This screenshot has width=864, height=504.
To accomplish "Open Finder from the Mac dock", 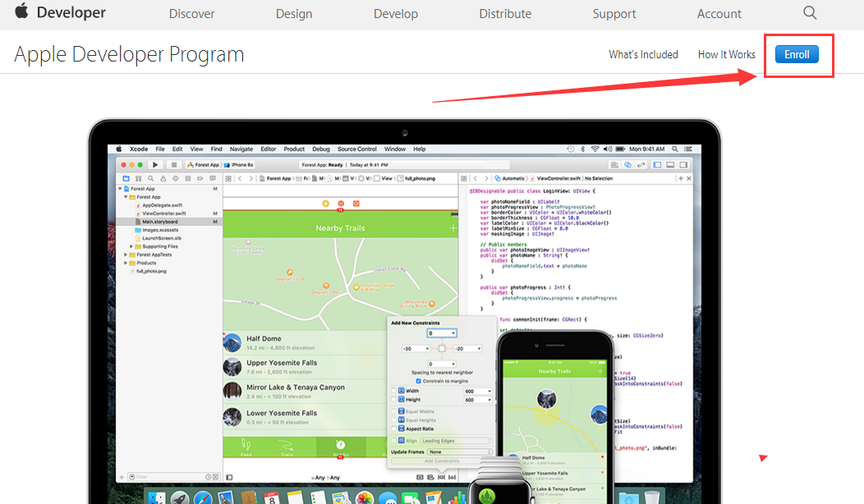I will (x=157, y=497).
